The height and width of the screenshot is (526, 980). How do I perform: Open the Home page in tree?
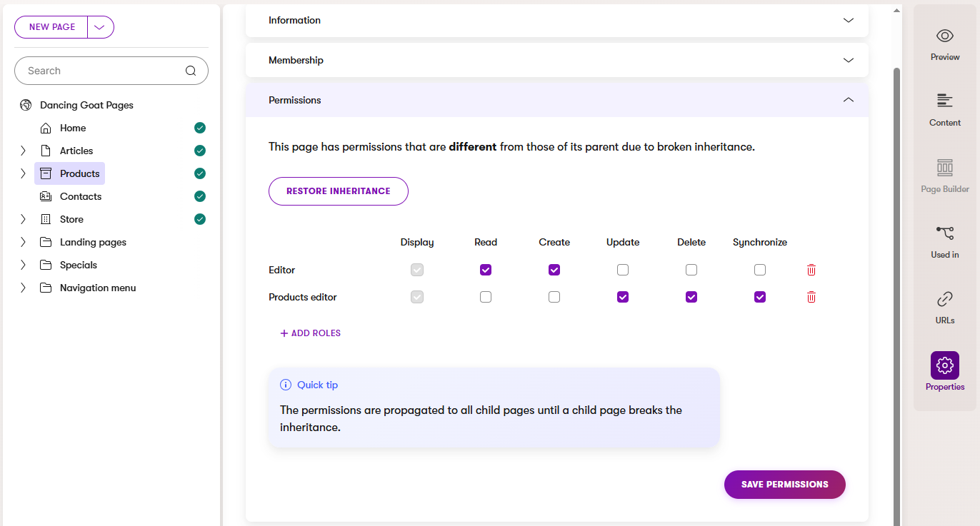point(72,128)
